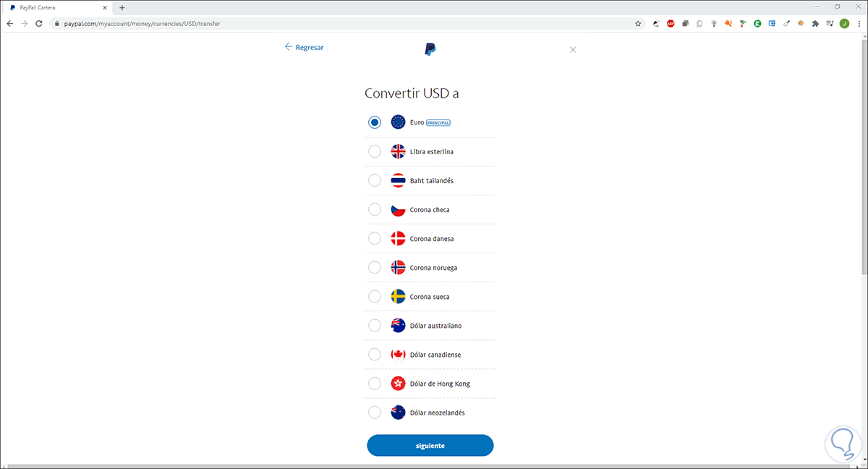The width and height of the screenshot is (868, 469).
Task: Click the European Union flag icon
Action: pyautogui.click(x=398, y=122)
